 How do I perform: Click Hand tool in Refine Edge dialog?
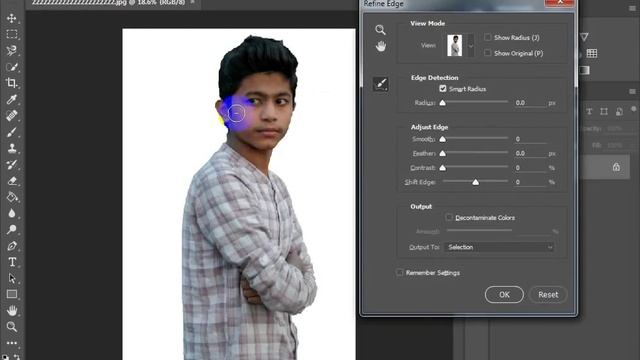point(380,47)
